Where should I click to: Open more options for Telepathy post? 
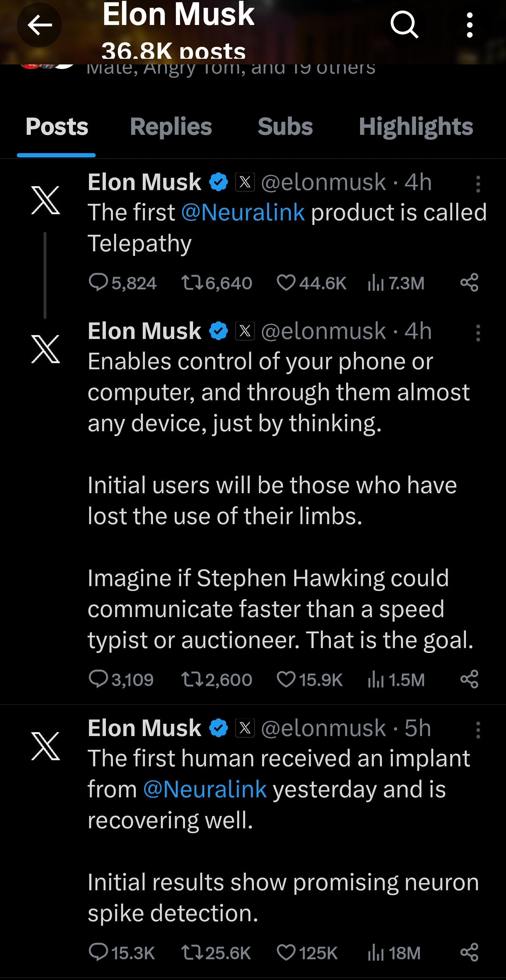pos(478,184)
